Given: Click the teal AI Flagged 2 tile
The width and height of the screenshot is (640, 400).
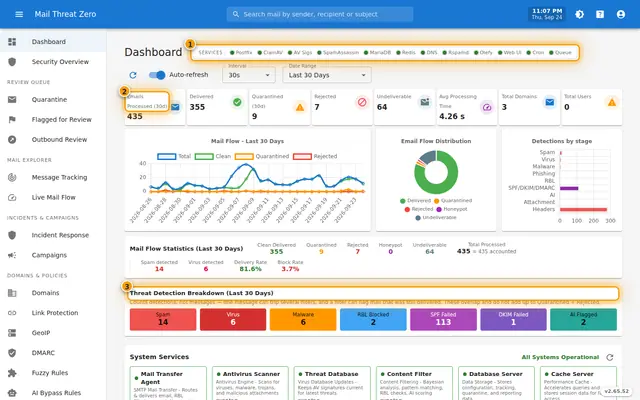Looking at the screenshot, I should (583, 320).
